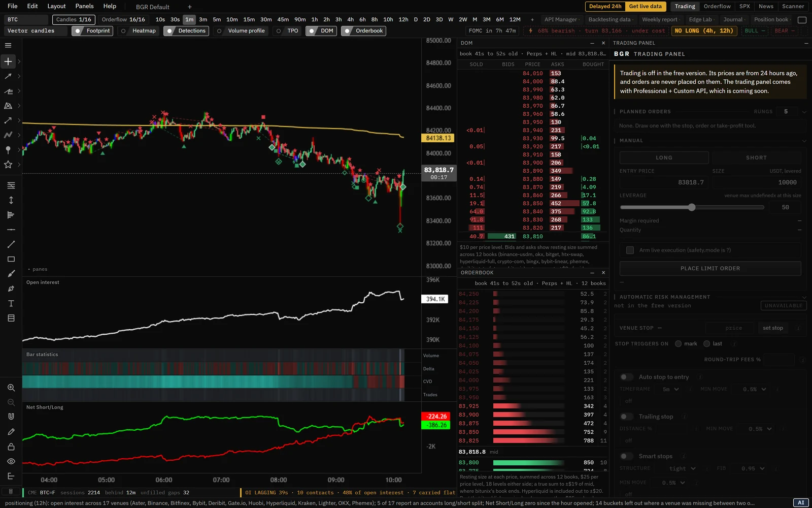
Task: Click the AI button in bottom corner
Action: (x=801, y=502)
